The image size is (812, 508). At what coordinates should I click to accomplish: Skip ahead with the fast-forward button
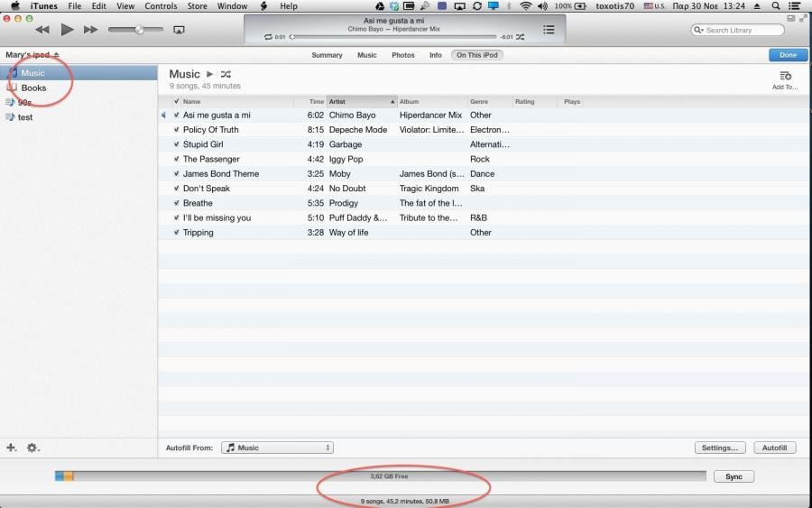point(90,30)
